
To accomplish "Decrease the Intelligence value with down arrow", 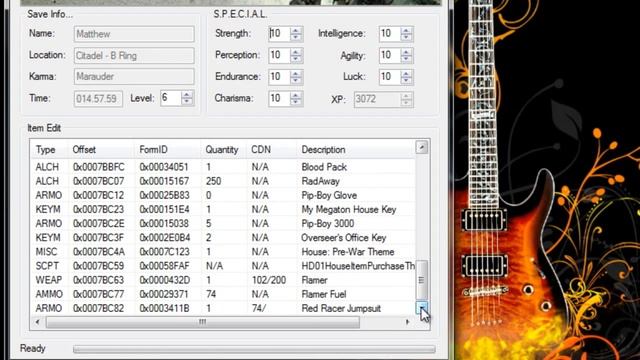I will click(406, 37).
